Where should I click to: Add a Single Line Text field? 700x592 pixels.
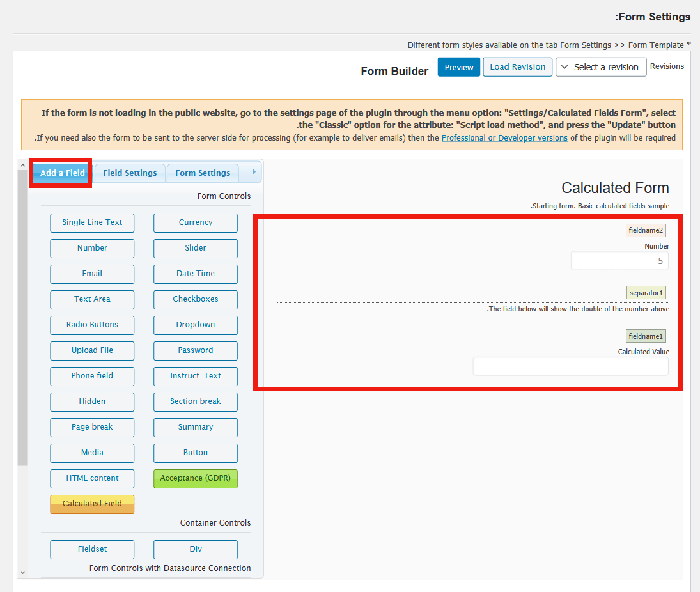point(92,222)
